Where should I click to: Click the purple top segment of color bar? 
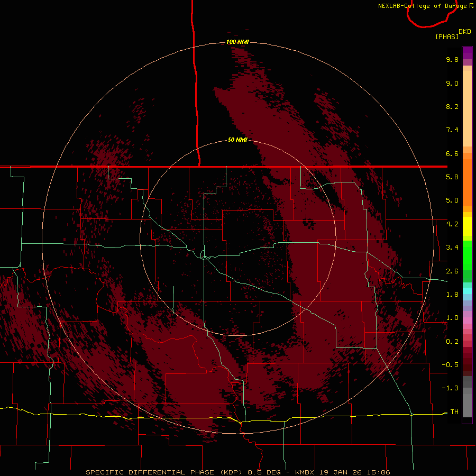(467, 53)
